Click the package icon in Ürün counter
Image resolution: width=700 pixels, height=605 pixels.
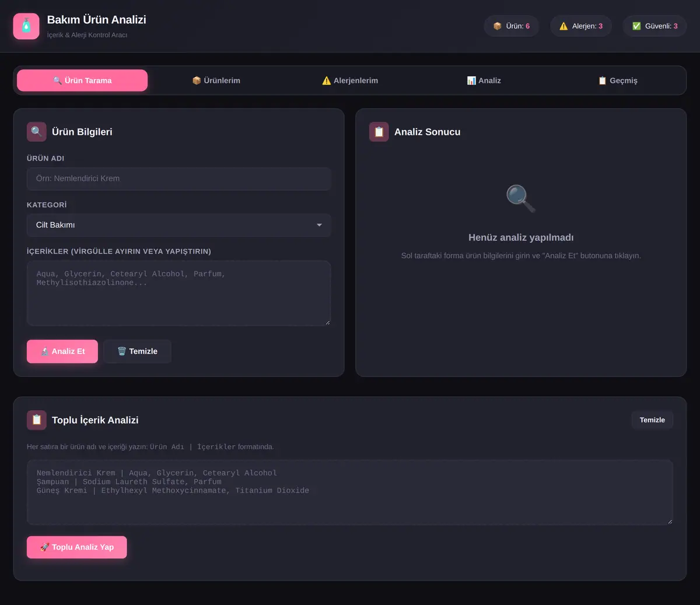point(498,26)
